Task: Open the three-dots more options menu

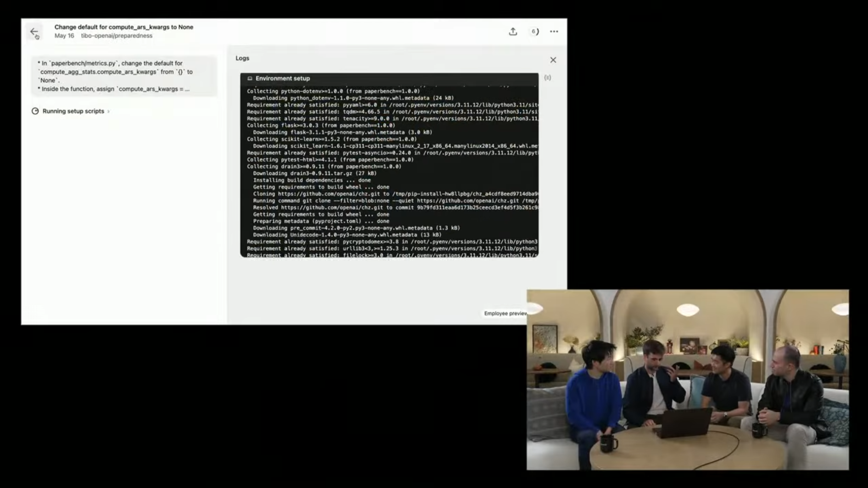Action: coord(554,32)
